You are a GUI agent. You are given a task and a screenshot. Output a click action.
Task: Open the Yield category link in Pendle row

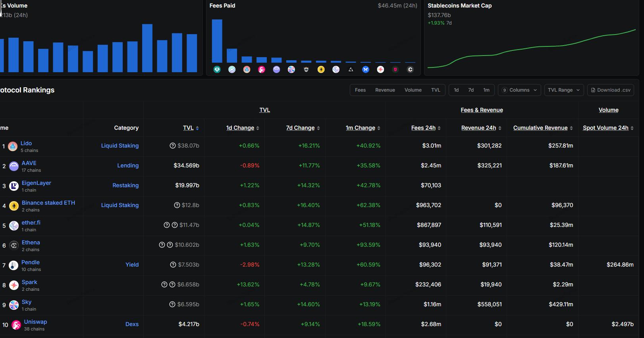coord(132,265)
